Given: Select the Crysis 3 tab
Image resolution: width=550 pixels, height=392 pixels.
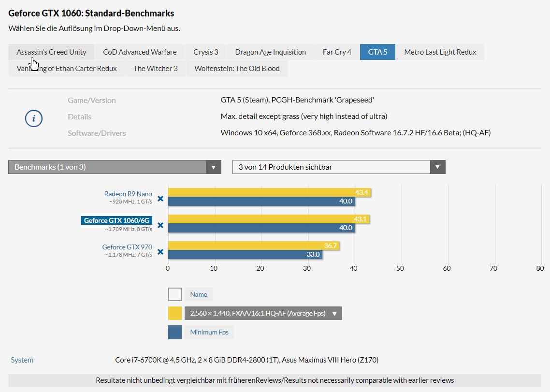Looking at the screenshot, I should [x=206, y=52].
